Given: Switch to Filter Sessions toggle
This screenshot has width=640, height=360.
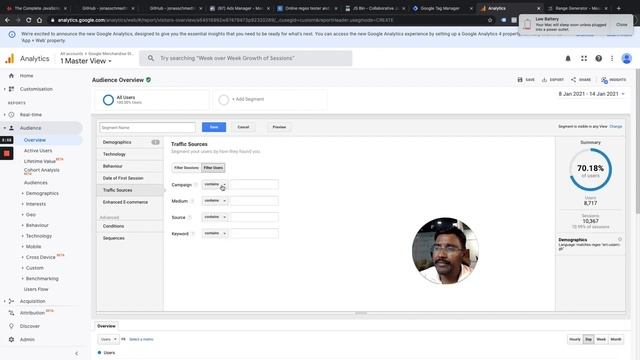Looking at the screenshot, I should coord(186,168).
